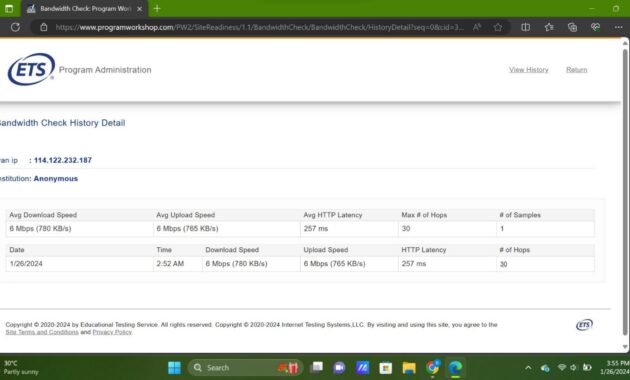The height and width of the screenshot is (380, 630).
Task: Open the volume speaker tray icon
Action: point(573,368)
